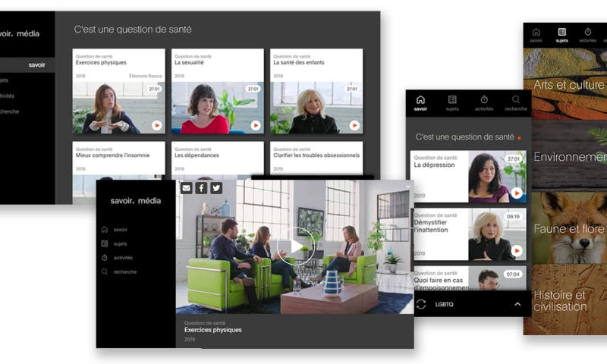Click the La sexualité red-top woman thumbnail

coord(218,108)
